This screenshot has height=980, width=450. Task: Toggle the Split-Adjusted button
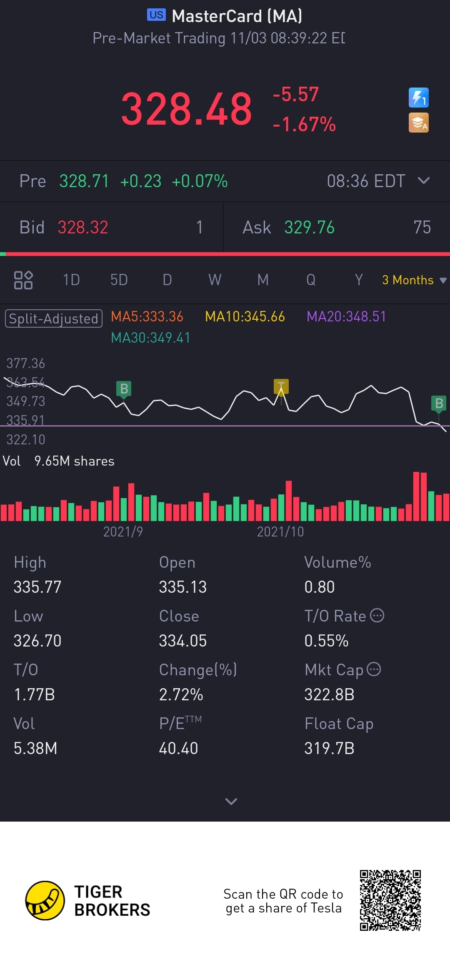54,318
